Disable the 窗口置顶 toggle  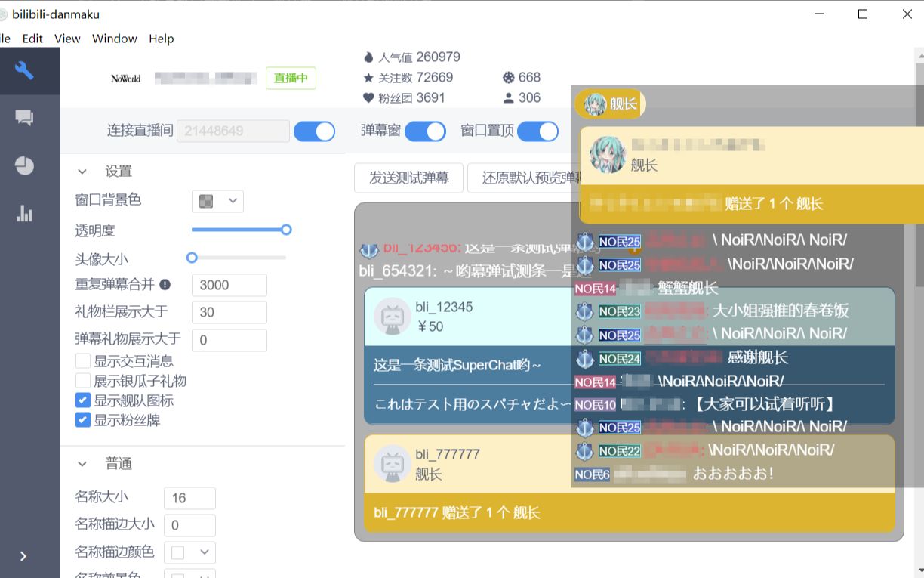click(537, 131)
